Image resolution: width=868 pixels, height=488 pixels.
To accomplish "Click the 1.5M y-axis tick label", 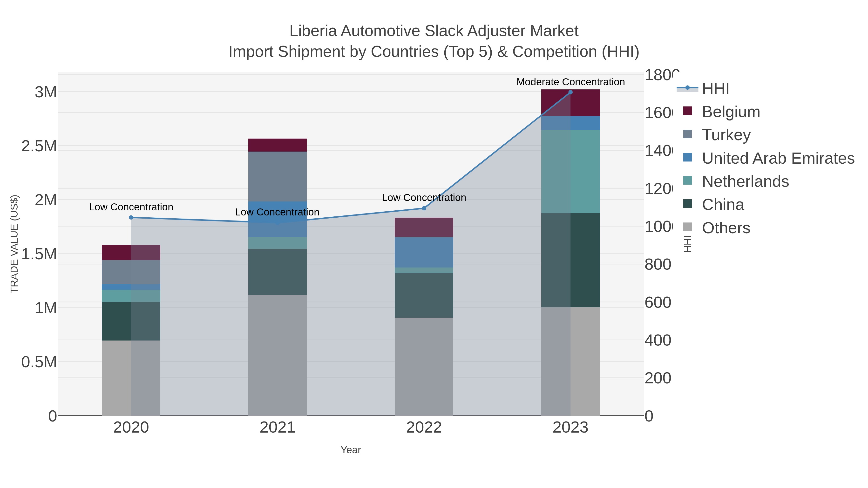I will click(x=39, y=254).
